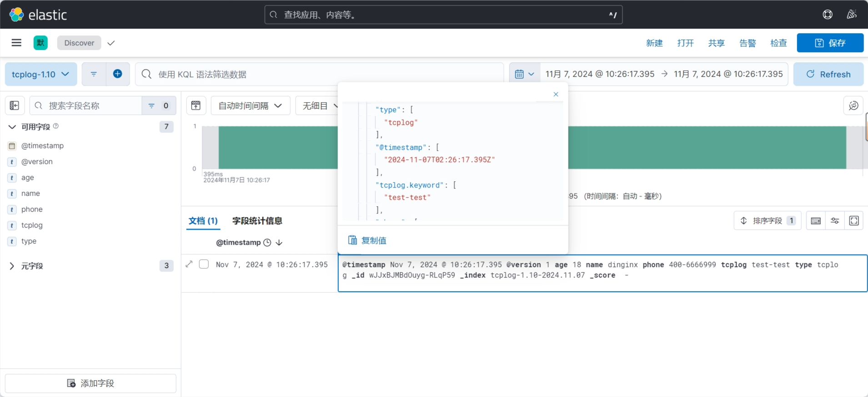Open the 自动时间间隔 interval dropdown
Image resolution: width=868 pixels, height=397 pixels.
[x=251, y=105]
